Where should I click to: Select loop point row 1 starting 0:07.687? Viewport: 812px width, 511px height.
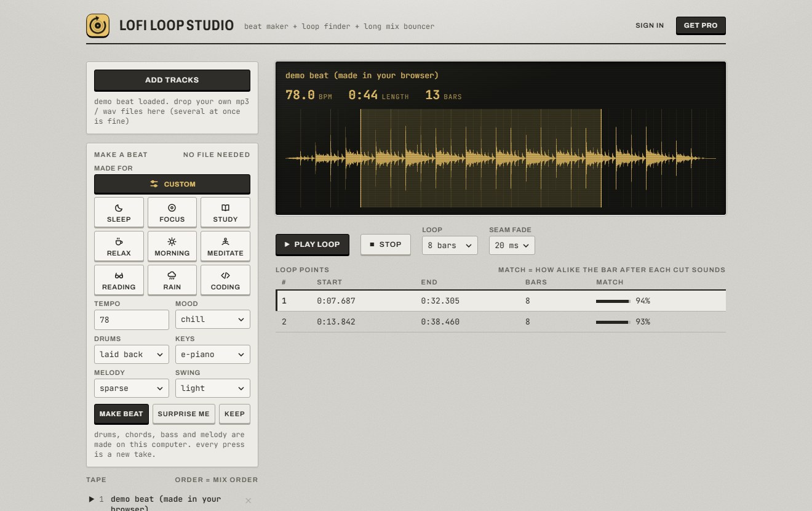coord(501,301)
